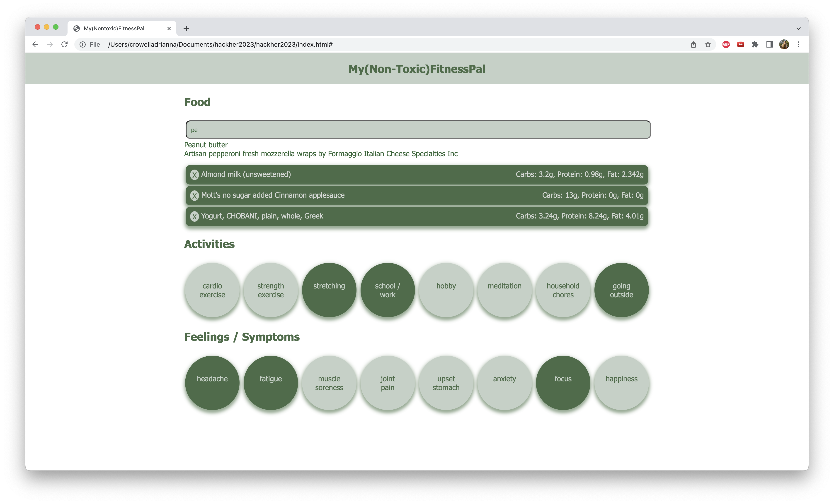Open the share page icon
The image size is (834, 504).
pos(693,44)
